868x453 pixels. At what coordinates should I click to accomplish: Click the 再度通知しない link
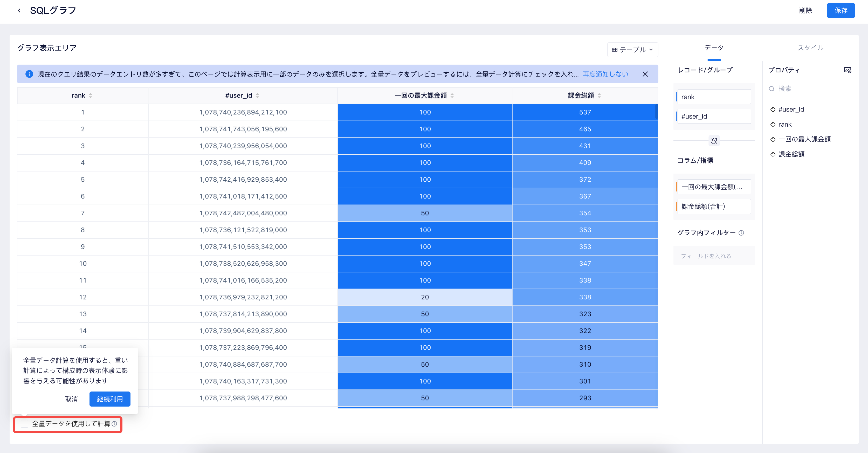pos(605,74)
